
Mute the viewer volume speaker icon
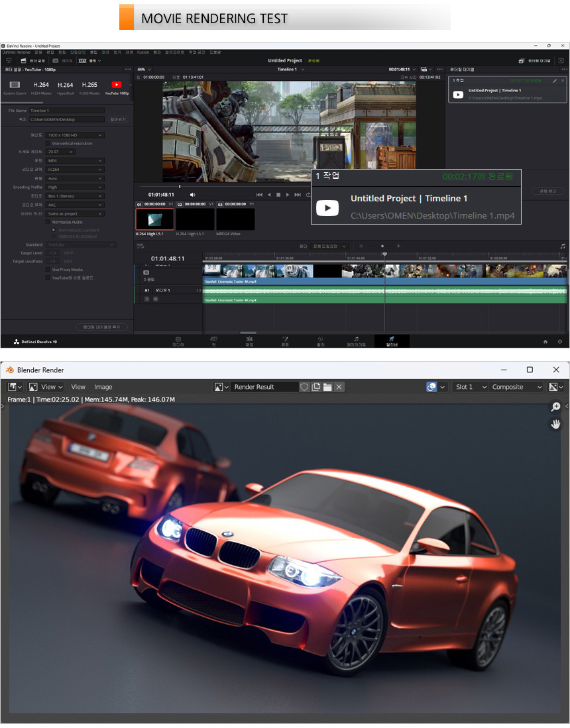pyautogui.click(x=193, y=195)
